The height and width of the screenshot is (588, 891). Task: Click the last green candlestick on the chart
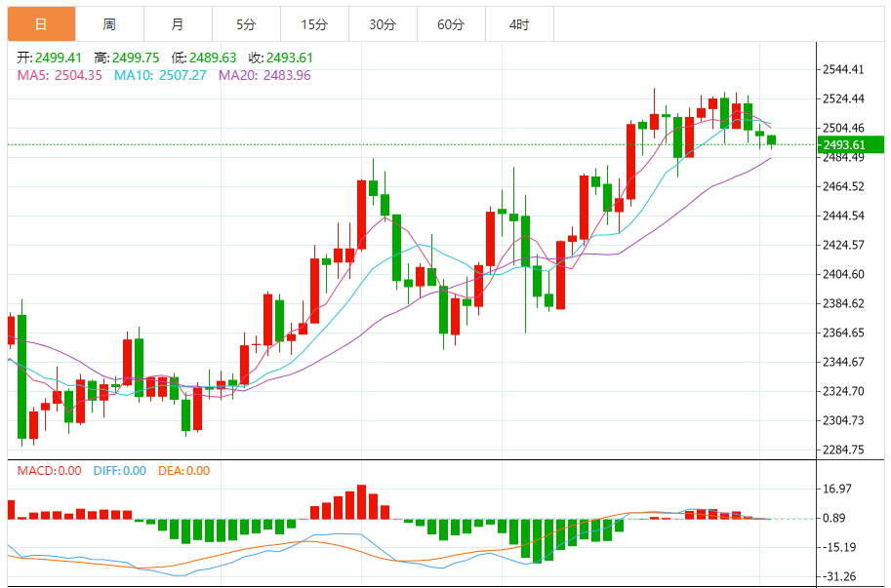coord(771,140)
